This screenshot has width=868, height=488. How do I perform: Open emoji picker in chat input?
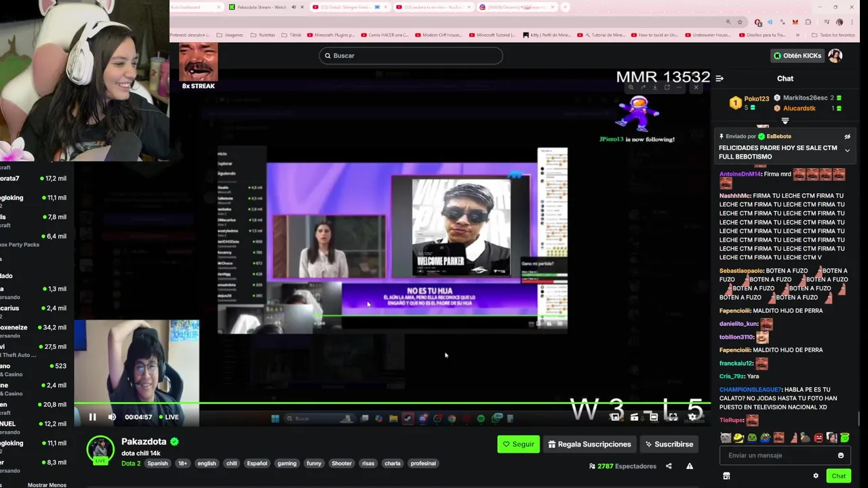tap(841, 455)
